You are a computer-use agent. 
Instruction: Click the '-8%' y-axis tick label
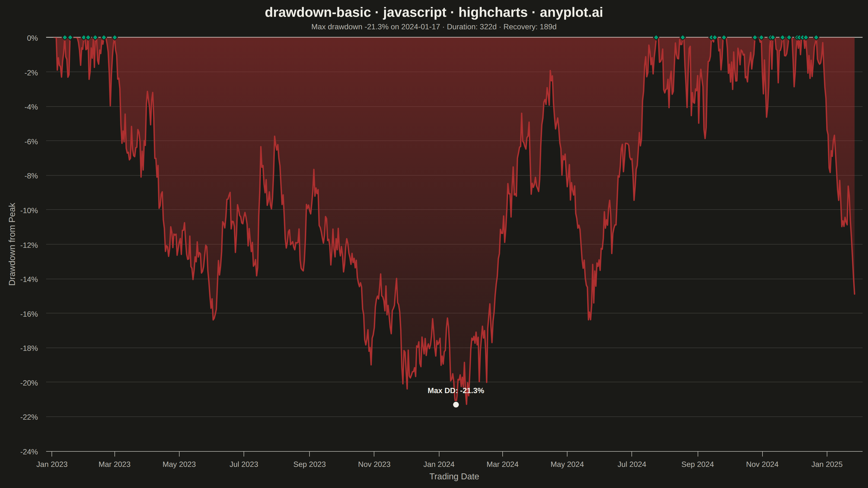coord(31,176)
